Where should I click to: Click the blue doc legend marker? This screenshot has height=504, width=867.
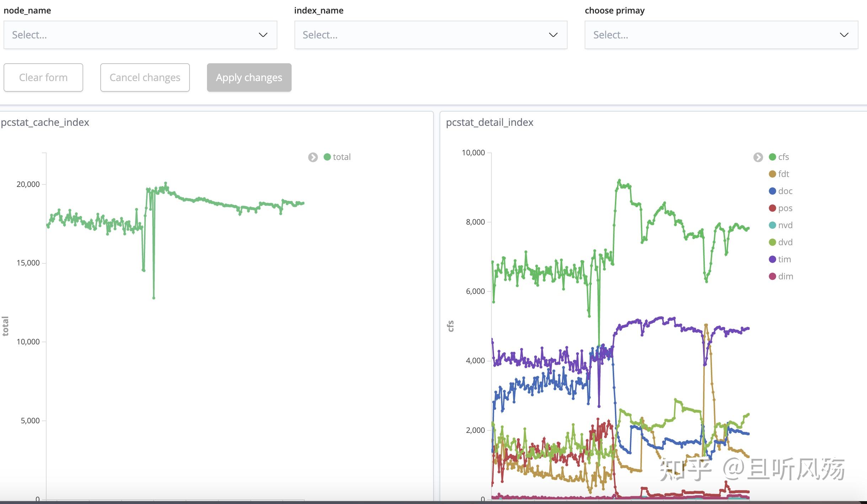pyautogui.click(x=772, y=191)
